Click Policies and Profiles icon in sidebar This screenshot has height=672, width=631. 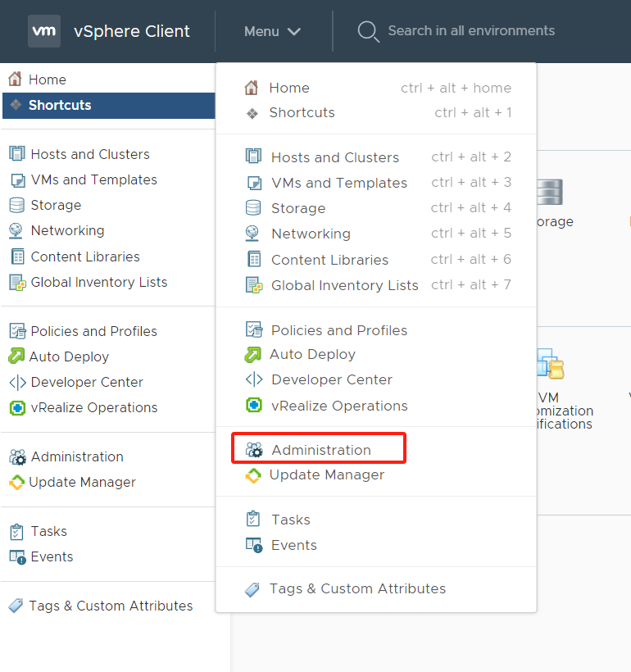pyautogui.click(x=17, y=331)
